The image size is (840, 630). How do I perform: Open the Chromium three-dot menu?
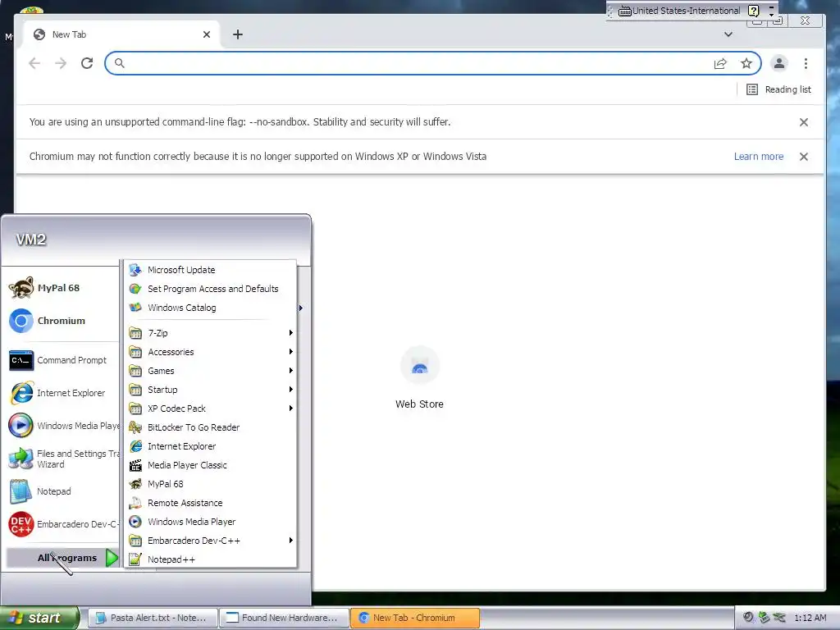pos(806,63)
